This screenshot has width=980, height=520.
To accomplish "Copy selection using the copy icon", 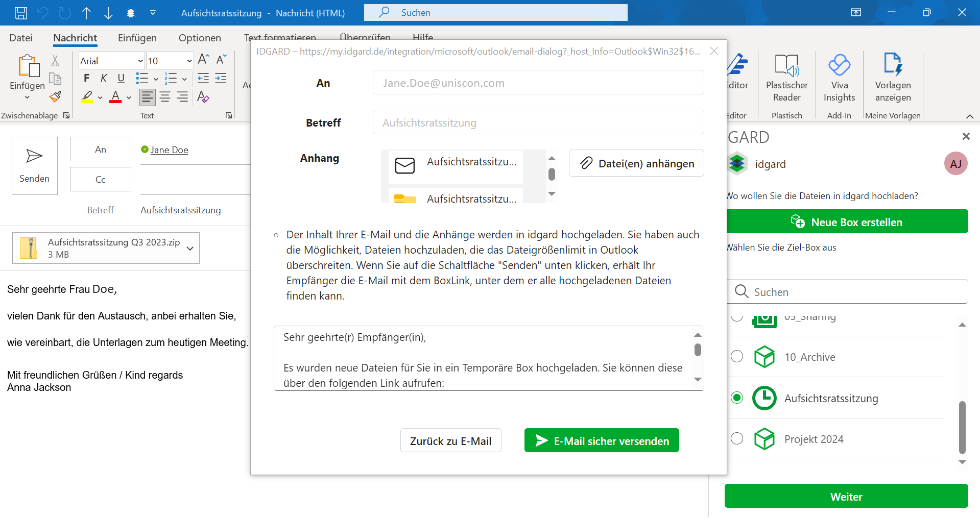I will 55,79.
